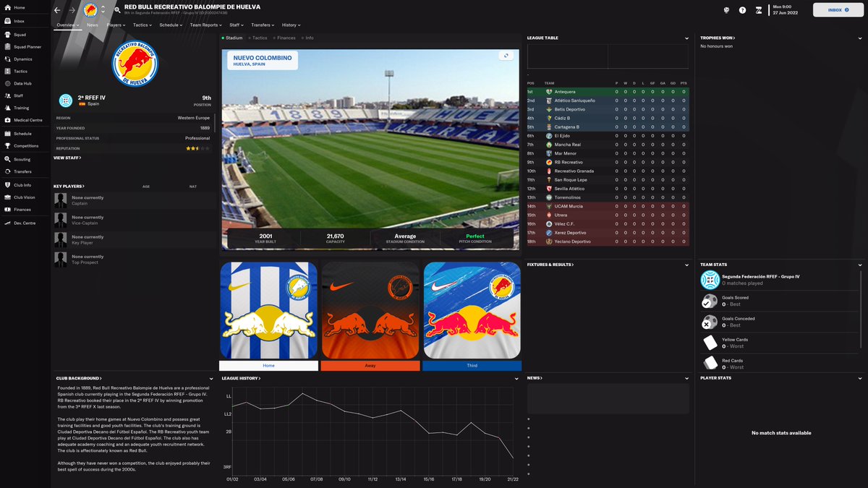Open the League History link
The height and width of the screenshot is (488, 868).
[241, 378]
